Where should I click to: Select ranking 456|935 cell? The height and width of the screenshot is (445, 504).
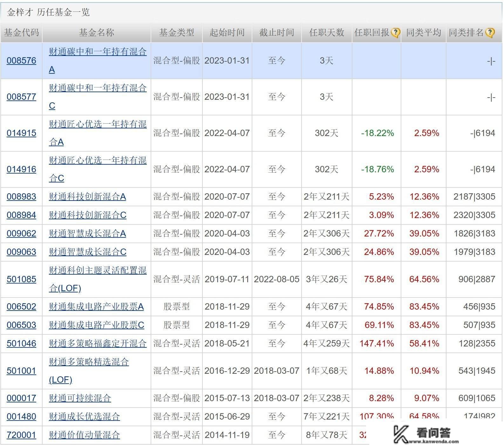(x=479, y=306)
